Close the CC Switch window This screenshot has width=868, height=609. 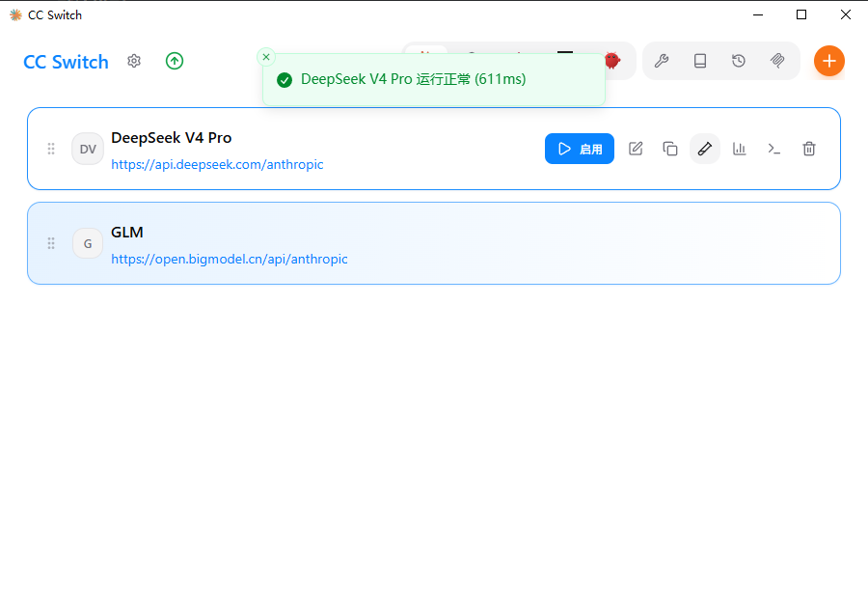[845, 15]
